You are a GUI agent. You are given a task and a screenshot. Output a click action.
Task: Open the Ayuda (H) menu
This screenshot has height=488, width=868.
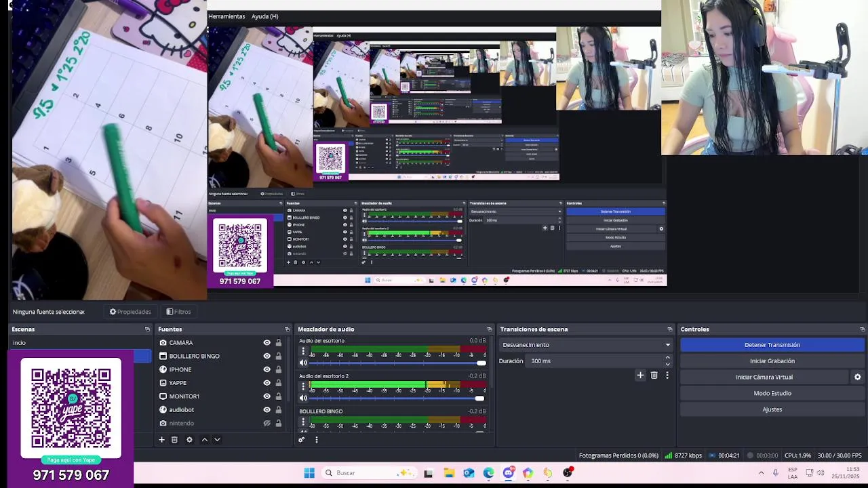tap(264, 16)
